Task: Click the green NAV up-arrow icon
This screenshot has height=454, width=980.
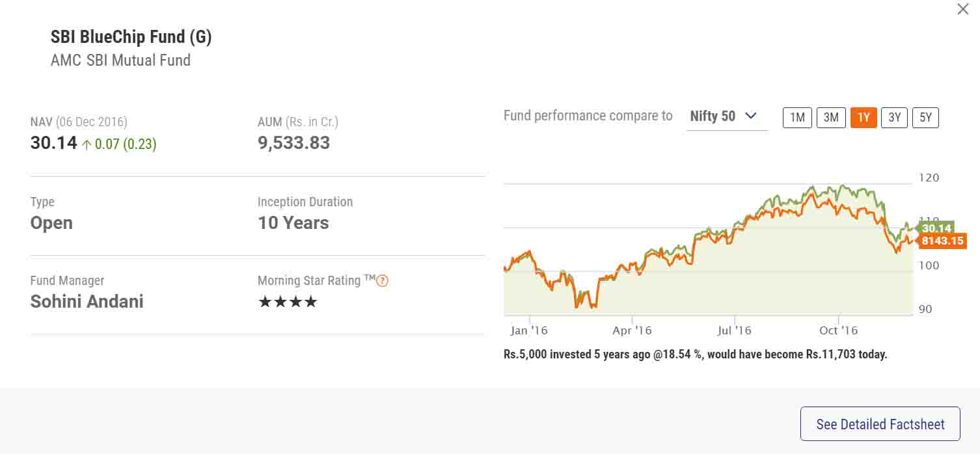Action: coord(87,144)
